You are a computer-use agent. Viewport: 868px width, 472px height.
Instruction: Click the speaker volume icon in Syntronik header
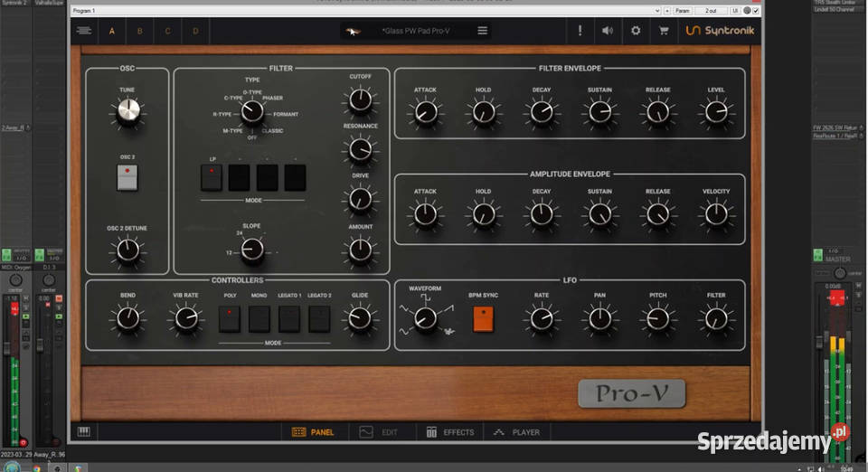608,31
